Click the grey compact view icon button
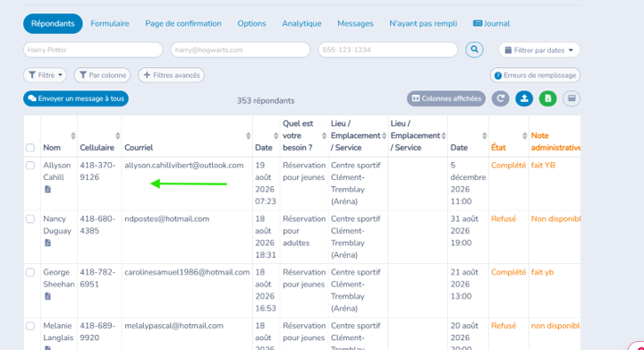 tap(572, 98)
